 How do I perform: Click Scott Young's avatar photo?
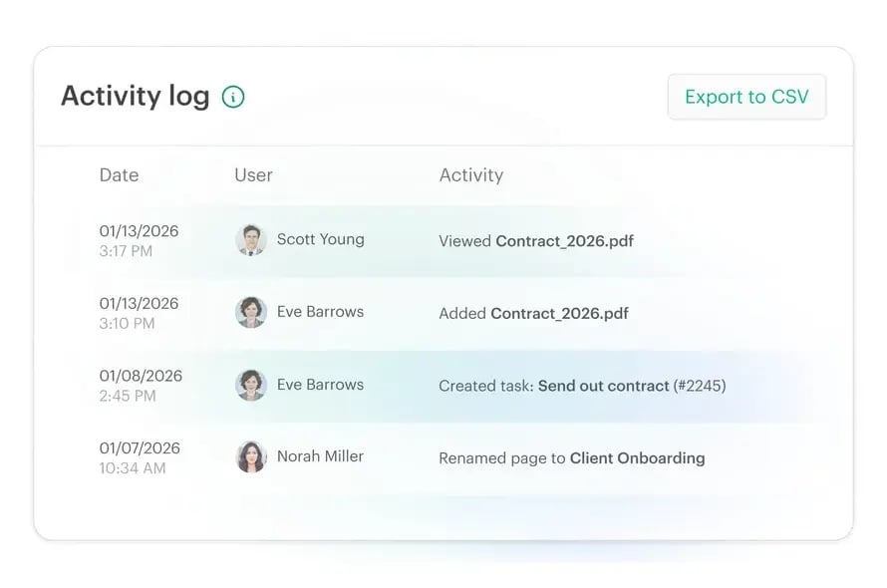coord(250,240)
